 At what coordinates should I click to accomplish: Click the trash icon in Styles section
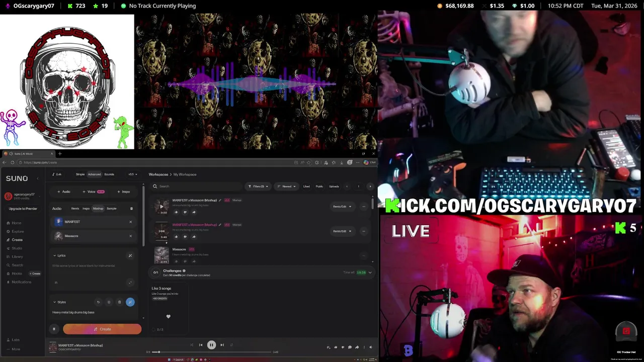[119, 302]
